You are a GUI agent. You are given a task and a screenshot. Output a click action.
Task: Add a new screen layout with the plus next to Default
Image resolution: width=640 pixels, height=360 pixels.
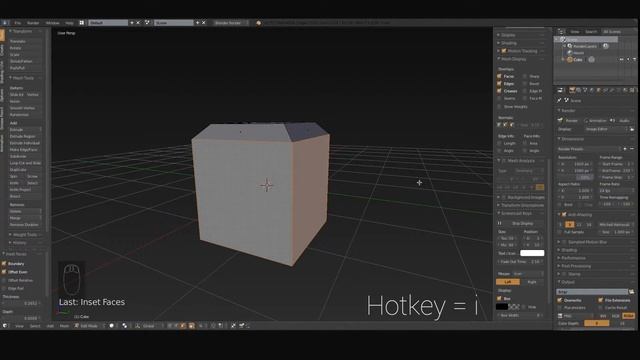pos(132,23)
